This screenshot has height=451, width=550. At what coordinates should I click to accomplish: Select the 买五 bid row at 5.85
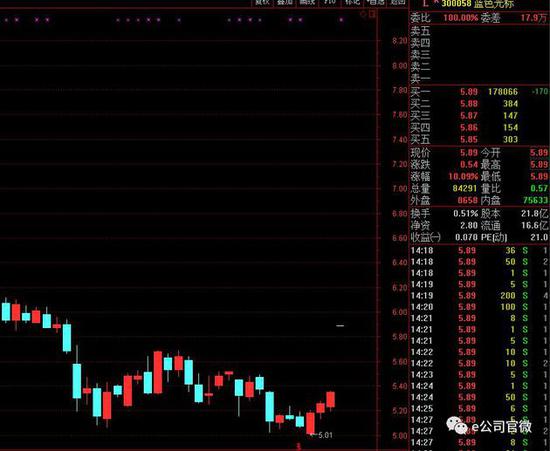point(479,140)
